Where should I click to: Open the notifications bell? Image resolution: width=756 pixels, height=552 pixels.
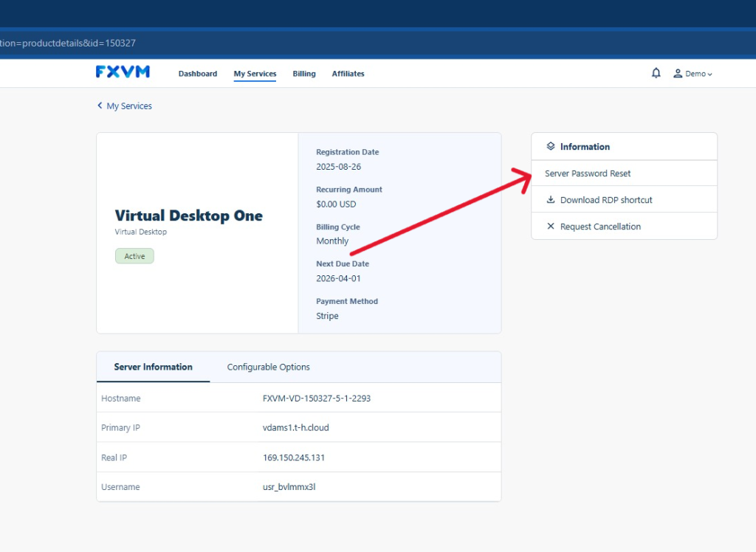(x=656, y=73)
